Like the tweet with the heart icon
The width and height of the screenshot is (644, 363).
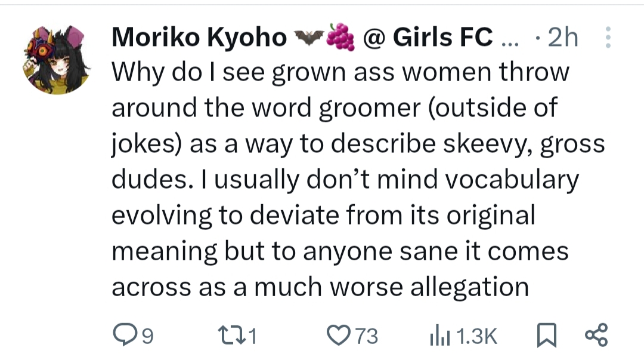(x=340, y=336)
